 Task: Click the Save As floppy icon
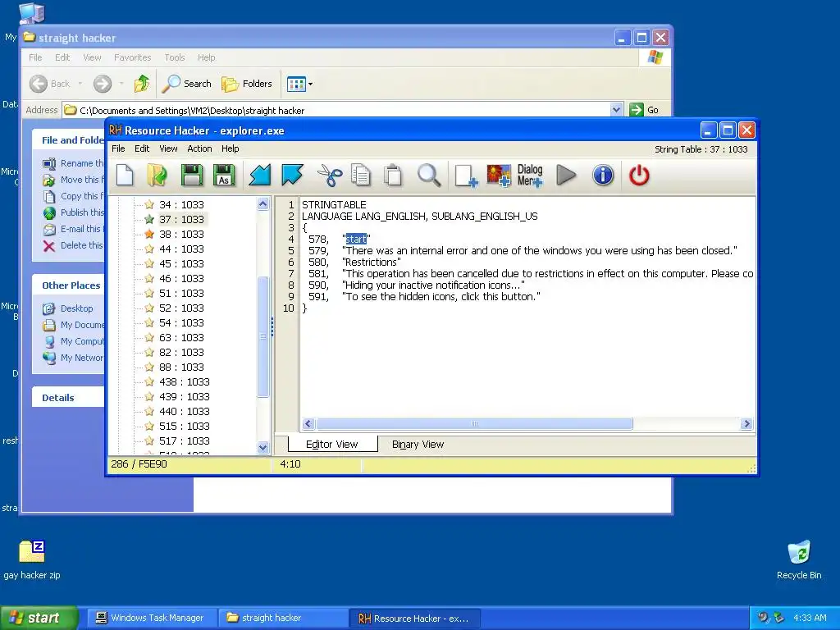[225, 176]
